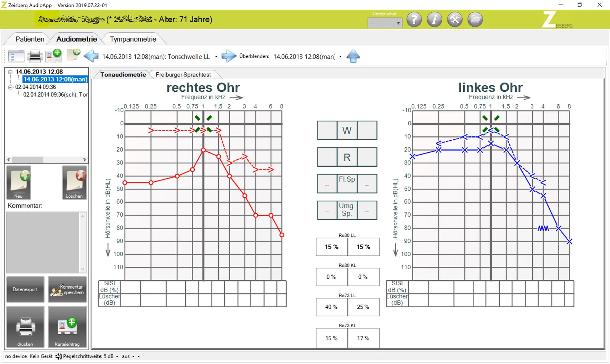Open the settings tools icon
This screenshot has width=610, height=364.
click(x=455, y=19)
